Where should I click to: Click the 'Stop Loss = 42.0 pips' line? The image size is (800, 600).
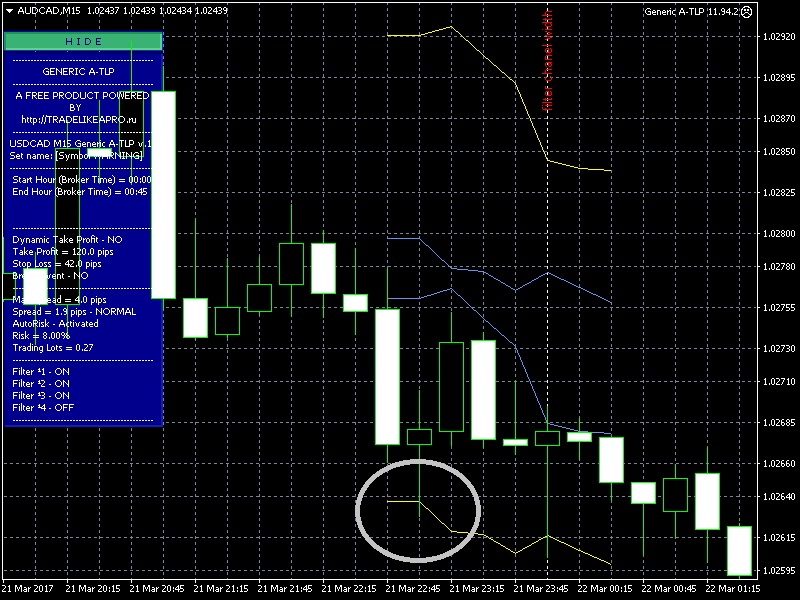(x=57, y=264)
